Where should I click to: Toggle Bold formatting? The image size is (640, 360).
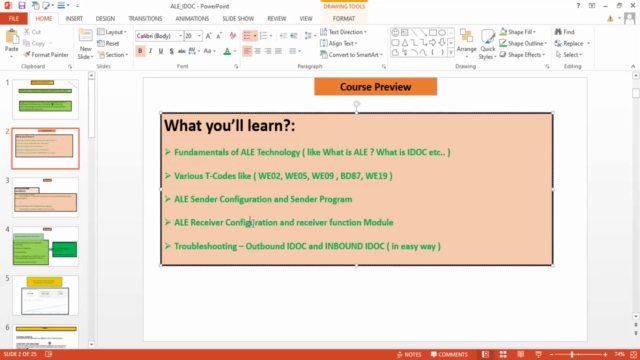[140, 51]
